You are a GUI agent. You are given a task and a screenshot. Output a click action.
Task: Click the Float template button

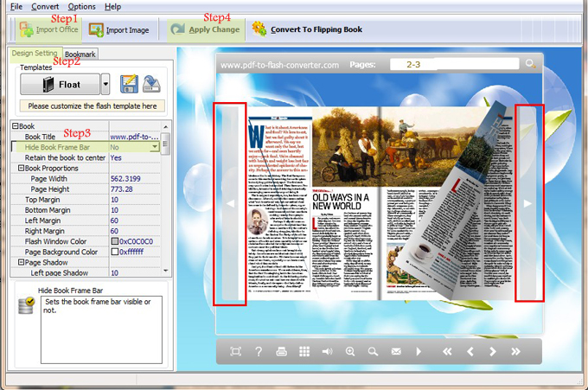click(60, 84)
